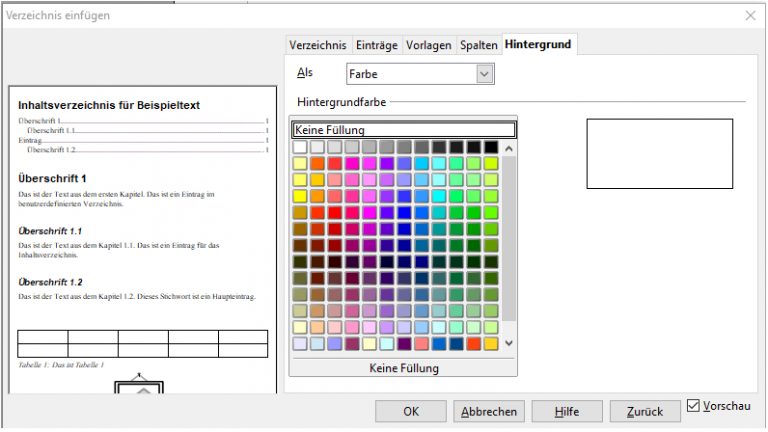Select cream swatch in bottom palette row

[x=369, y=343]
